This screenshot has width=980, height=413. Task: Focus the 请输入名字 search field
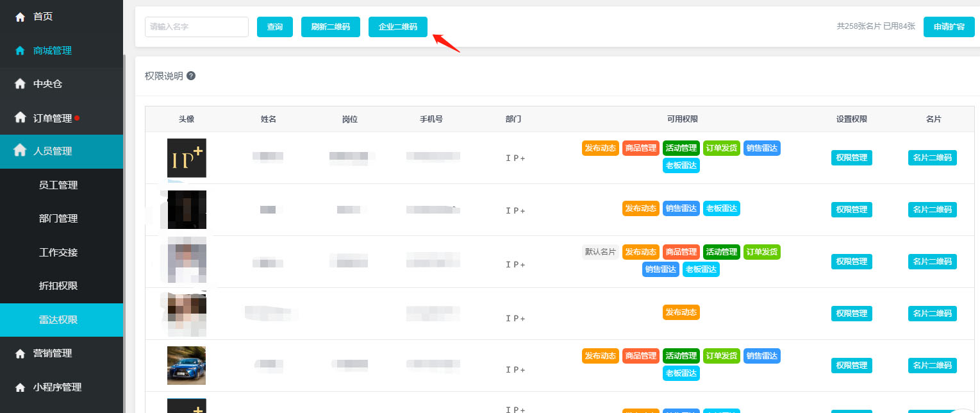tap(196, 27)
